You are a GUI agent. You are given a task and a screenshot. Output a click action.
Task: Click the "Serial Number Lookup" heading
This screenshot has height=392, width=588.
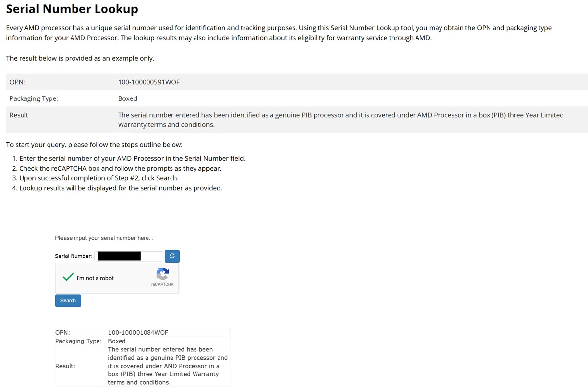pos(72,9)
